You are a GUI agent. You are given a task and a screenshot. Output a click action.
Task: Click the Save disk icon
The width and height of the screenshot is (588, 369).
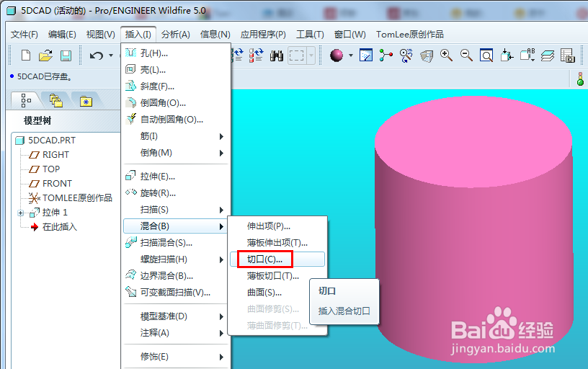(66, 55)
